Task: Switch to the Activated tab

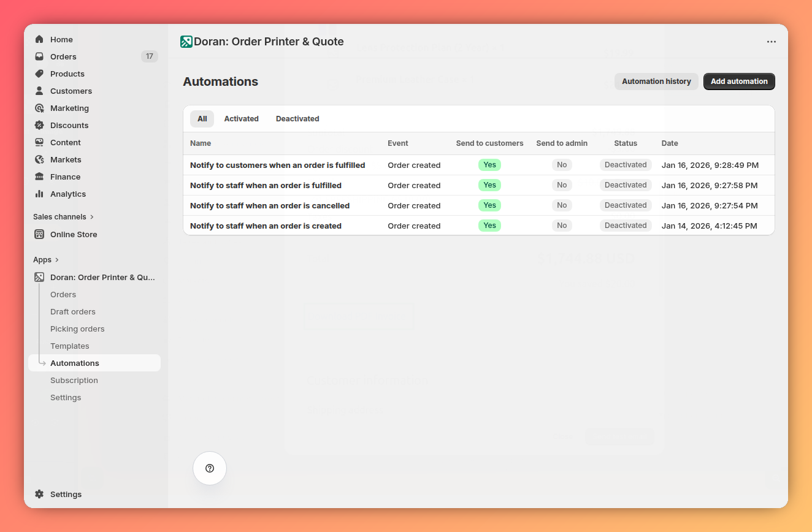Action: 241,118
